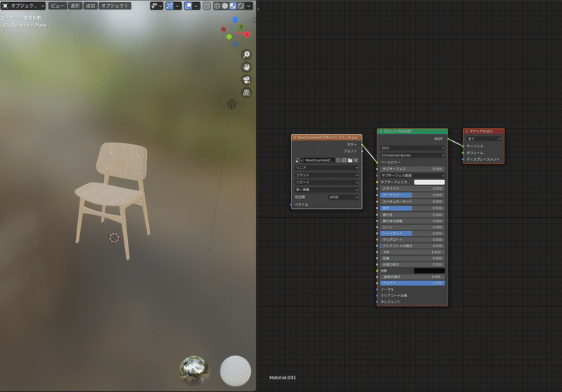Open the Christensen-Burley subsurface method dropdown
Screen dimensions: 562x392
[x=412, y=155]
